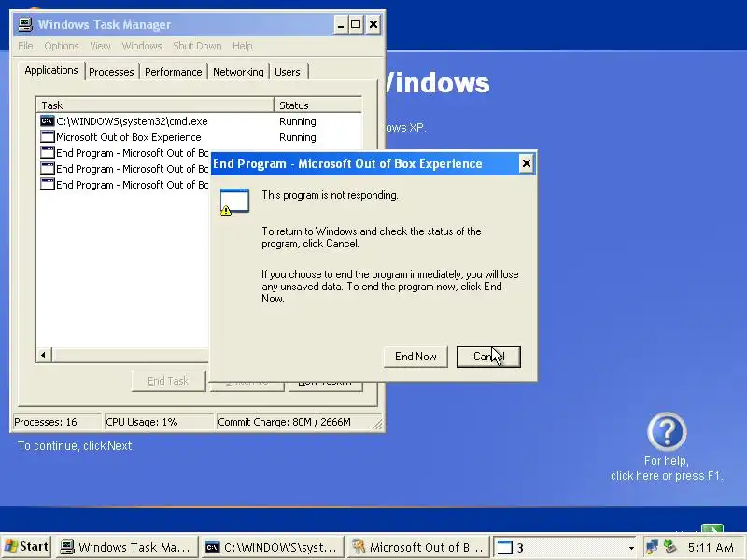Viewport: 747px width, 560px height.
Task: Sort by the Status column header
Action: [x=317, y=105]
